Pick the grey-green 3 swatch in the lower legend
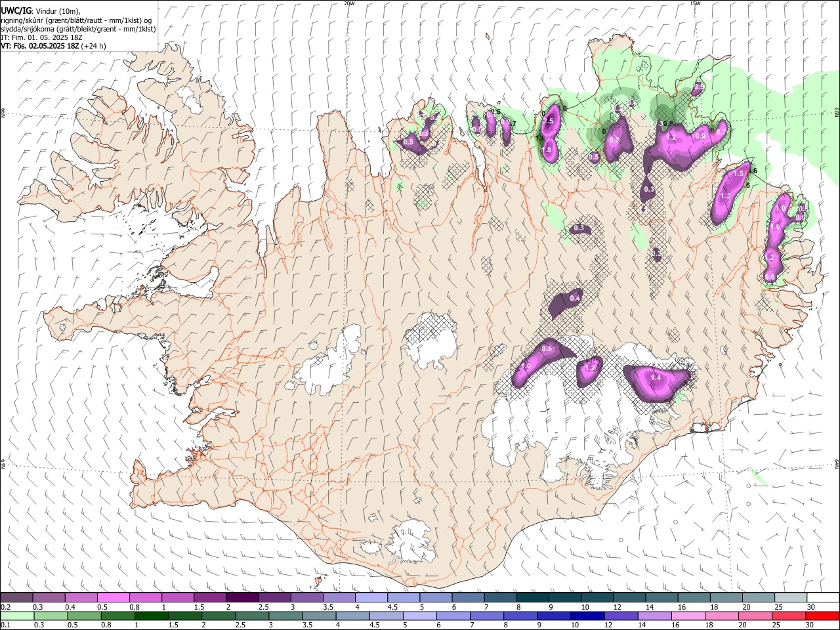Screen dimensions: 840x630 (x=285, y=616)
